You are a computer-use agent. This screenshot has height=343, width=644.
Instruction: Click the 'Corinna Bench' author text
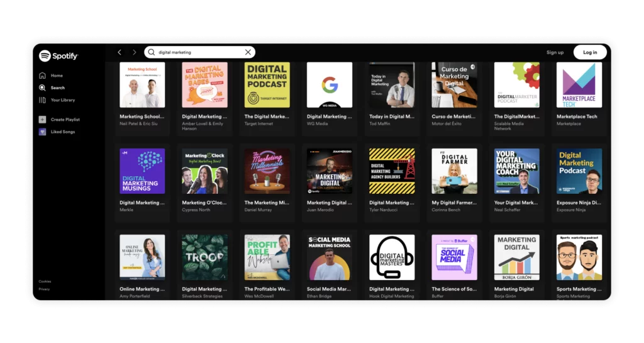[446, 210]
